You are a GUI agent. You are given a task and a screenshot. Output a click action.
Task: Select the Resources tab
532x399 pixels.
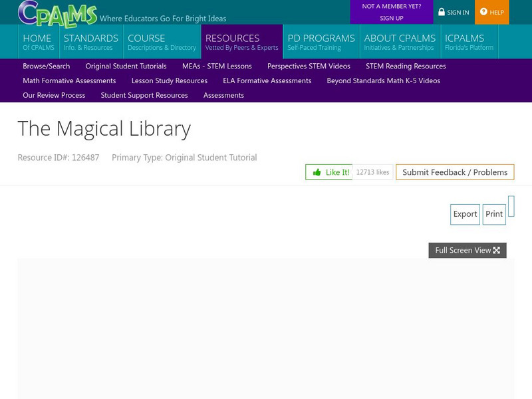241,42
